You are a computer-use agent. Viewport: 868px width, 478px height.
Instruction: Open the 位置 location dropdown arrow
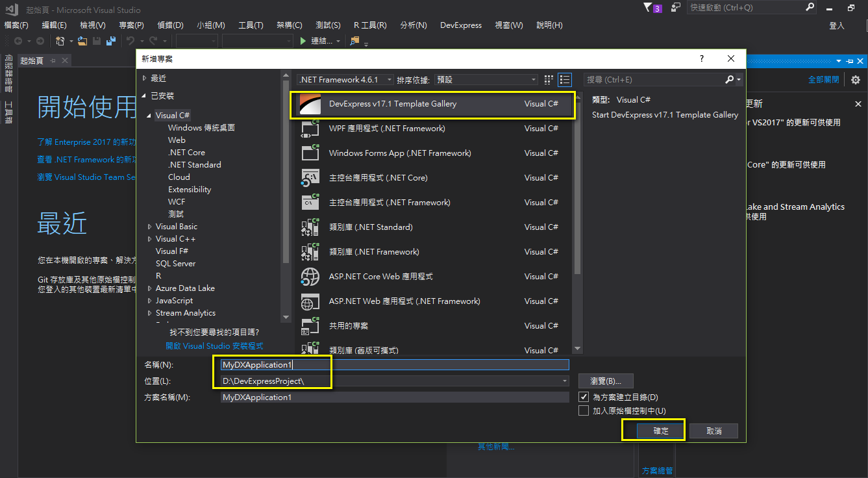pyautogui.click(x=565, y=381)
